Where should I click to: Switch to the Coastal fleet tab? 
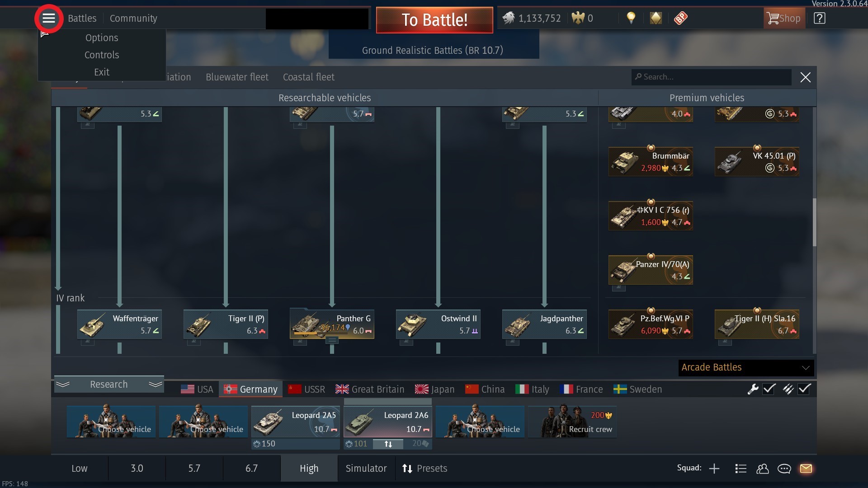click(309, 77)
